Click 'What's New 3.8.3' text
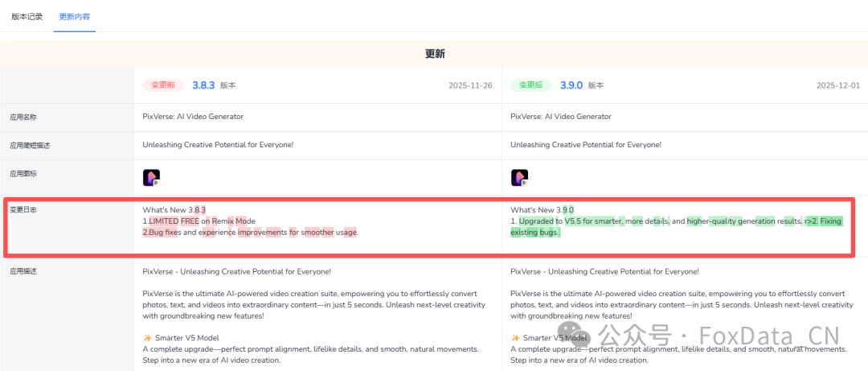 click(174, 209)
